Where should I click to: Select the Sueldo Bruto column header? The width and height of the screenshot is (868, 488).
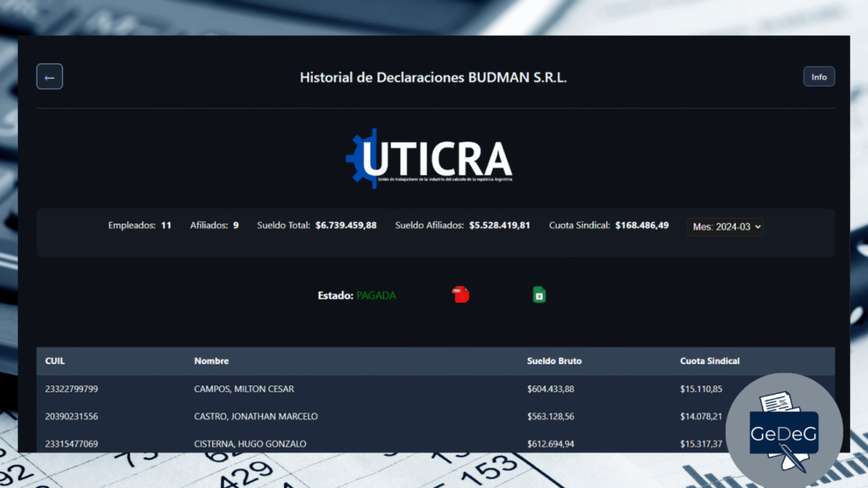pos(554,361)
